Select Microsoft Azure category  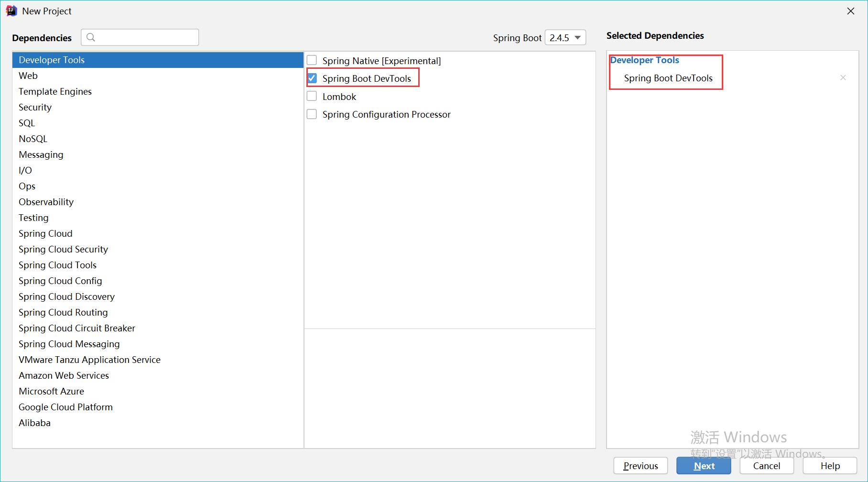click(x=158, y=391)
